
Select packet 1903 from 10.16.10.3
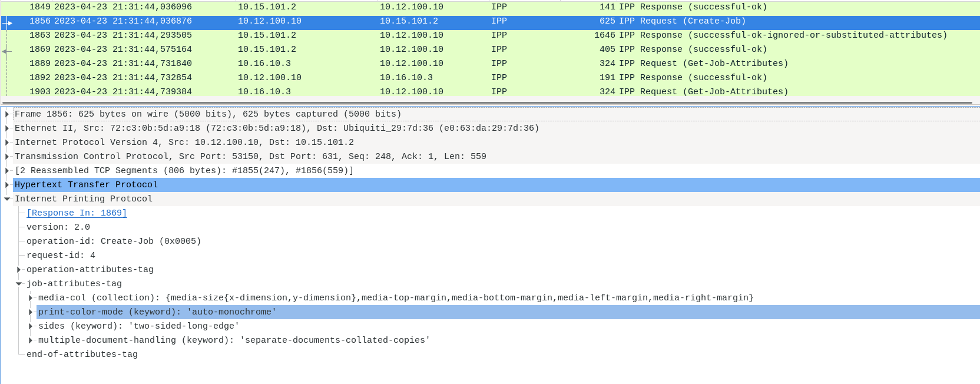pyautogui.click(x=412, y=91)
